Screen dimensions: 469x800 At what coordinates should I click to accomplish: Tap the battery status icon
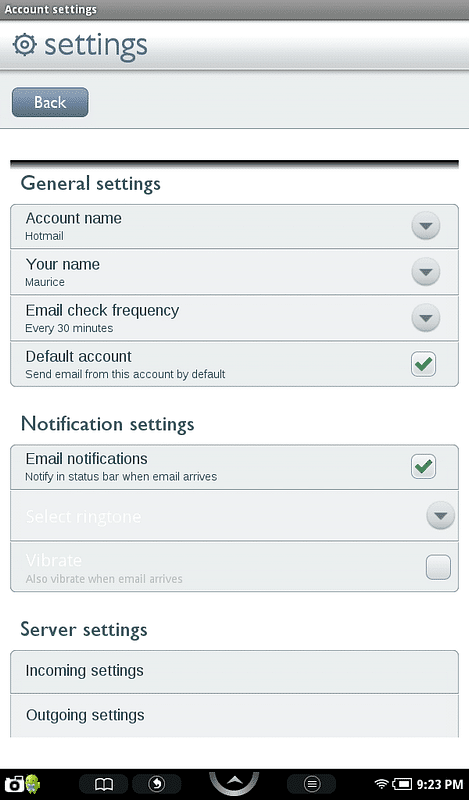(x=402, y=784)
